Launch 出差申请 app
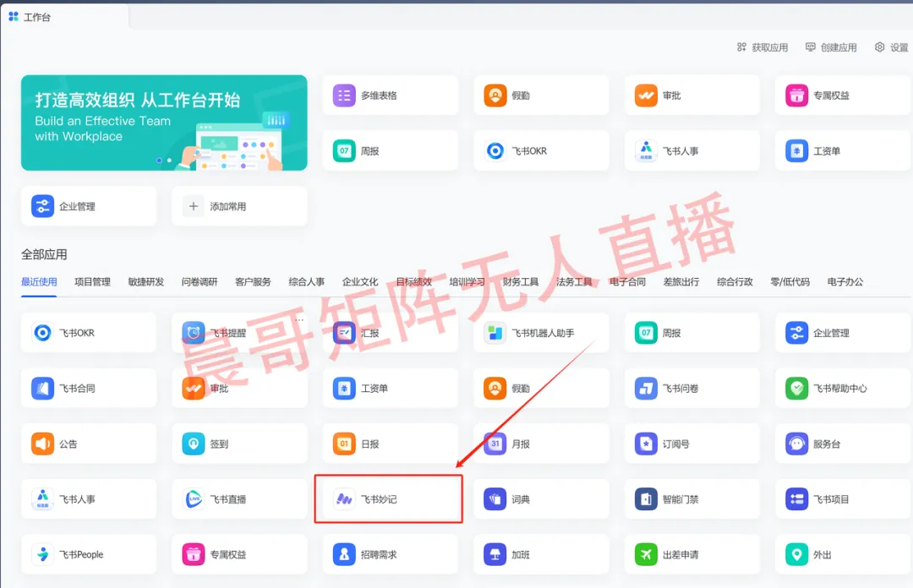Screen dimensions: 913x588 692,554
